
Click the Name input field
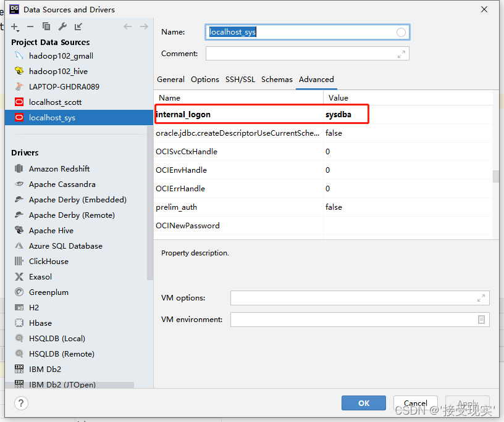tap(308, 32)
